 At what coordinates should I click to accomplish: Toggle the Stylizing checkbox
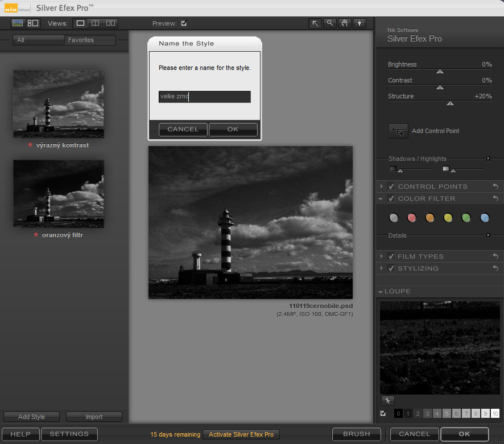[391, 268]
